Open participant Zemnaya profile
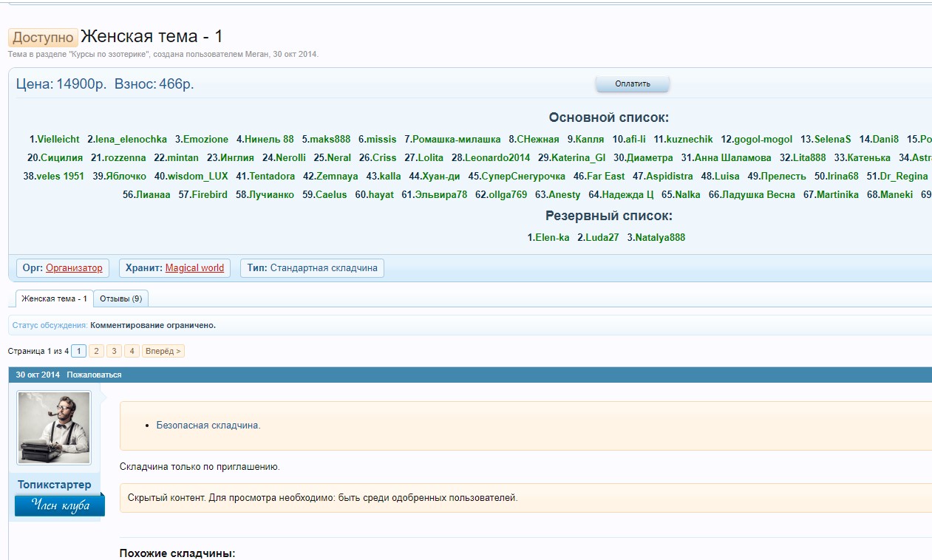The height and width of the screenshot is (560, 932). coord(338,176)
